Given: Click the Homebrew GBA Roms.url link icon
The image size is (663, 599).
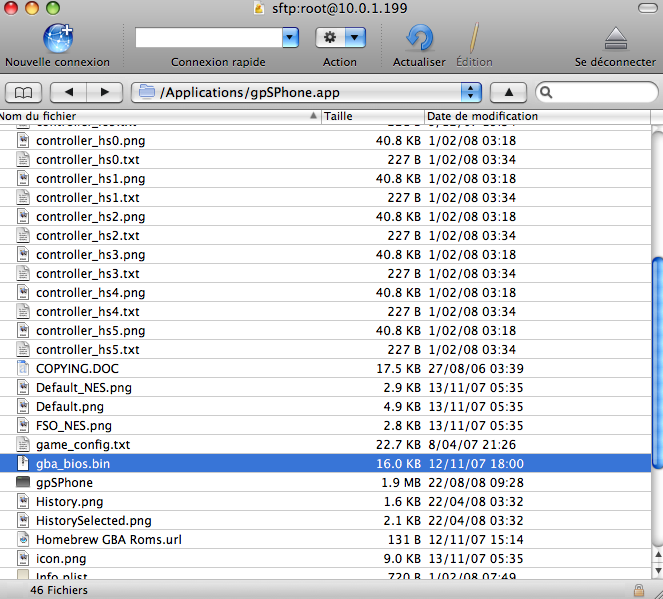Looking at the screenshot, I should tap(23, 539).
